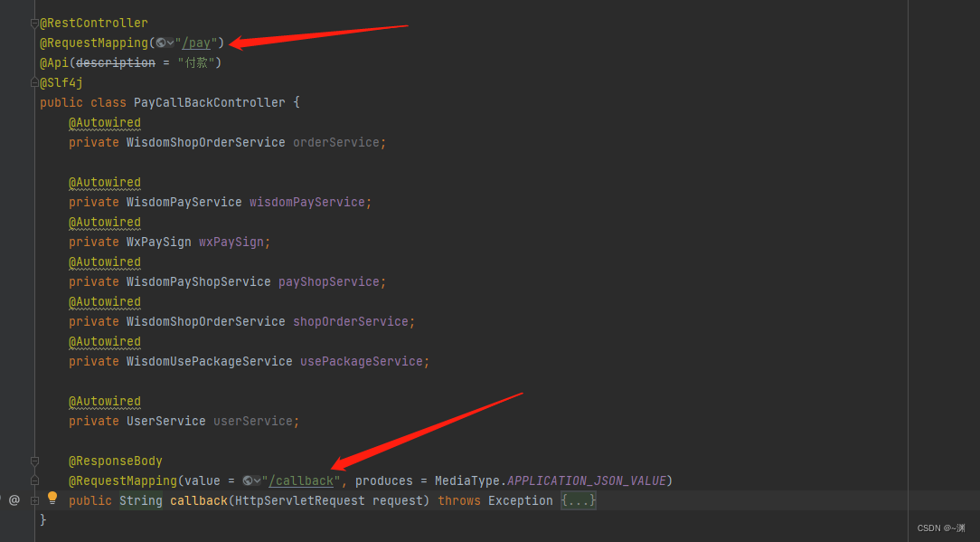
Task: Expand the folded {...} method body
Action: point(578,500)
